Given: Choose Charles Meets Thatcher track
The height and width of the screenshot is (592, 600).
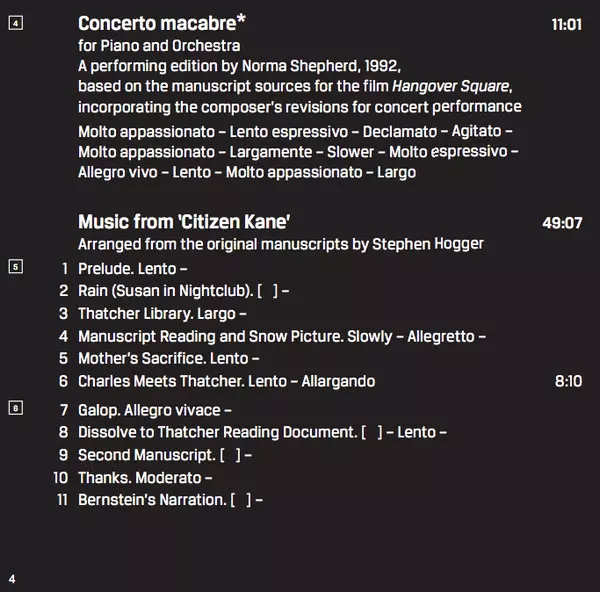Looking at the screenshot, I should 226,381.
